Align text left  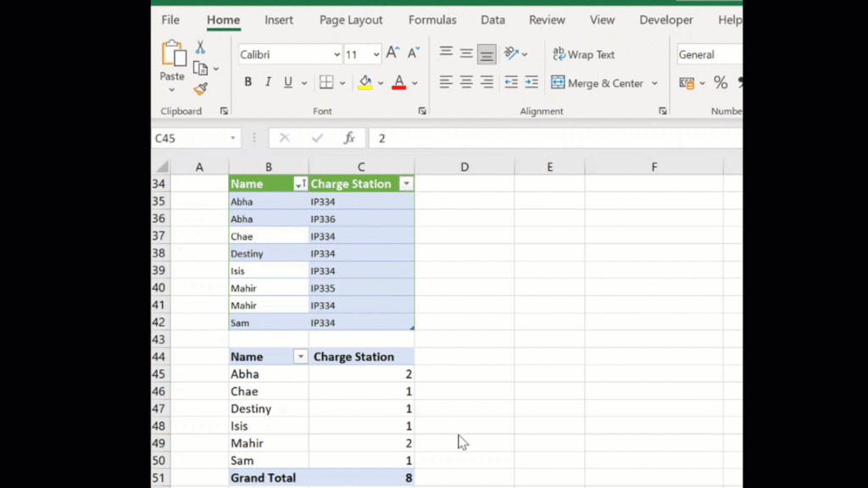[x=446, y=82]
